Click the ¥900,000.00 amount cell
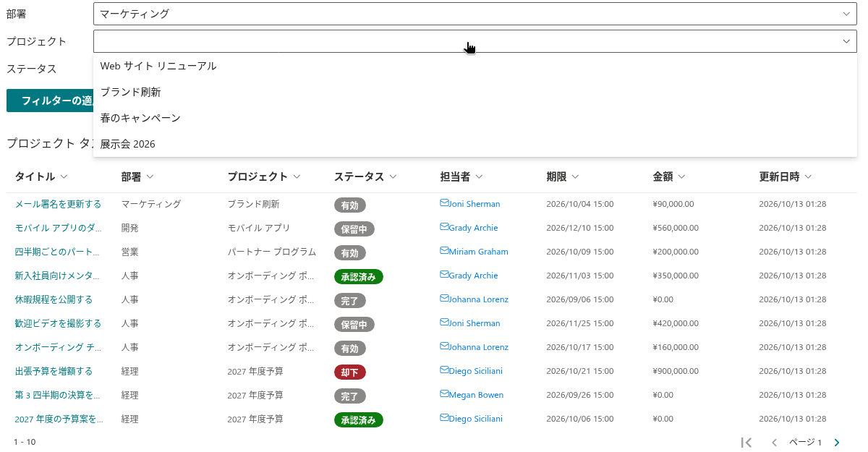The image size is (868, 452). (x=676, y=371)
